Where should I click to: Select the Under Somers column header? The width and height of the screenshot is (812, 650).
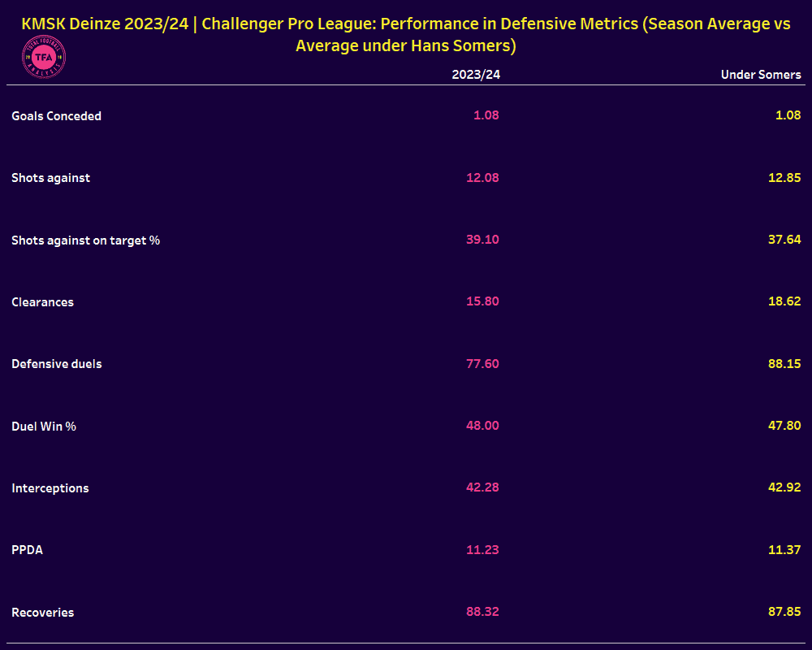(x=761, y=75)
